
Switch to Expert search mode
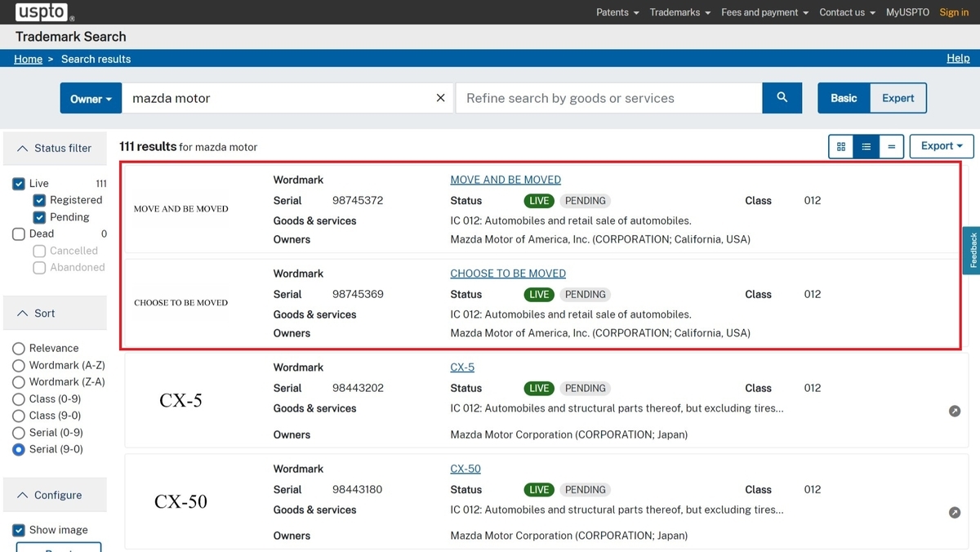tap(898, 98)
